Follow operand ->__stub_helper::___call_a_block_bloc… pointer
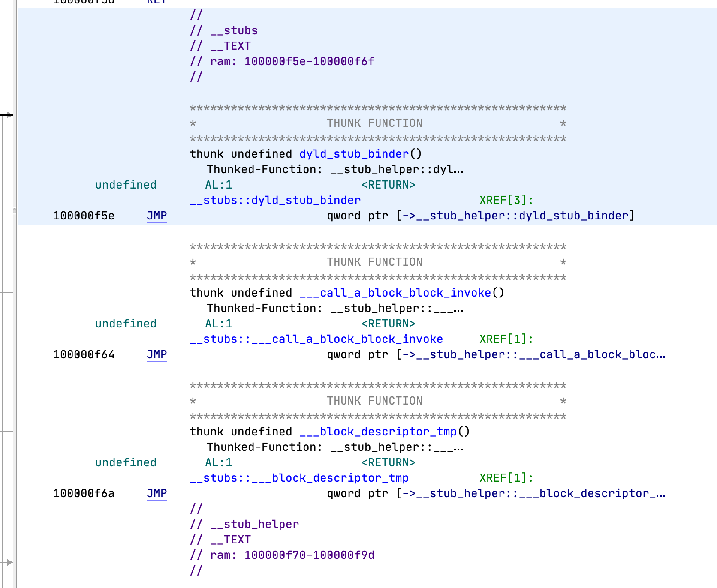Screen dimensions: 717x588 coord(534,354)
